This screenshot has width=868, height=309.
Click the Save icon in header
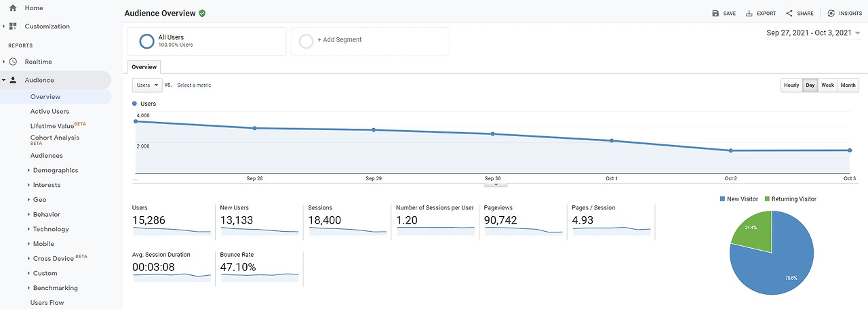coord(715,14)
